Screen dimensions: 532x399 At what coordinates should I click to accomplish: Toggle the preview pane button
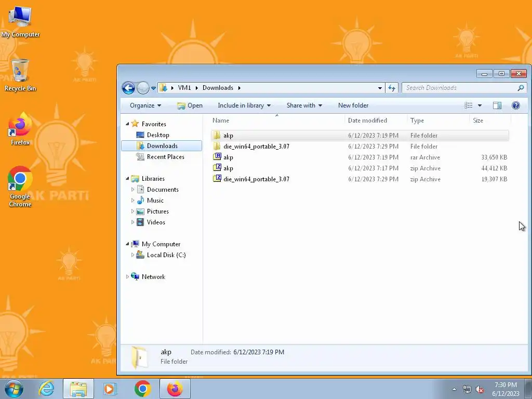pos(497,105)
